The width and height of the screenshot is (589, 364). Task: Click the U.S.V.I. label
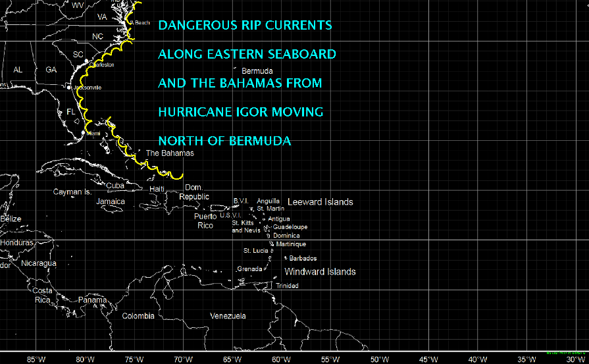point(230,215)
